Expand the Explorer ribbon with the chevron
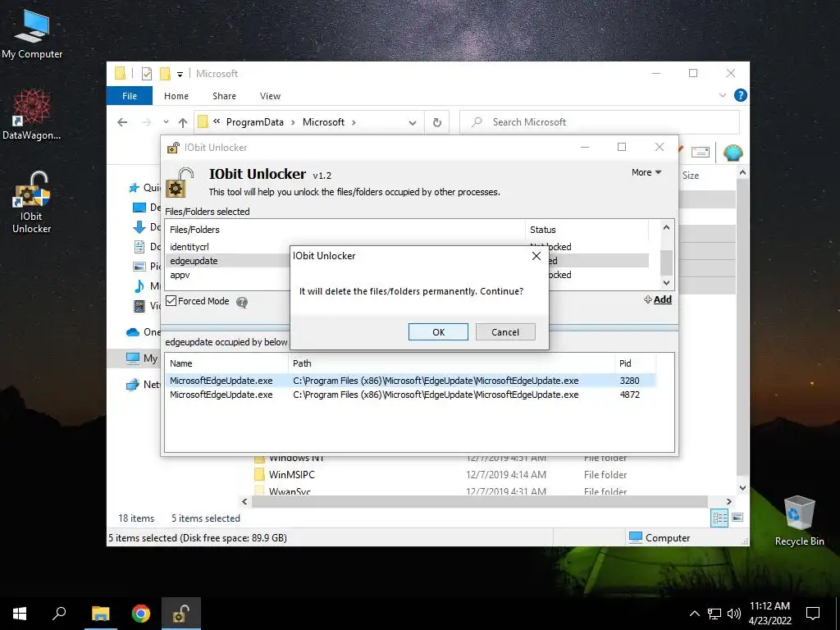Screen dimensions: 840x630 tap(722, 95)
